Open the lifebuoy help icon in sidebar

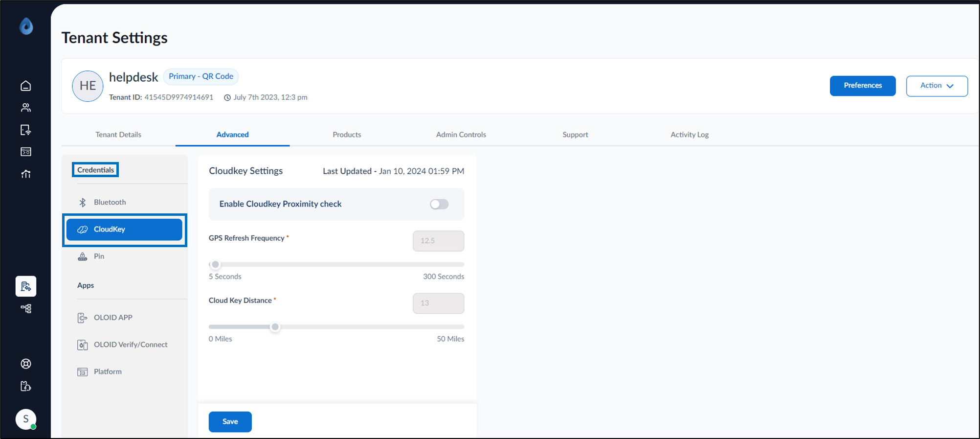(x=26, y=364)
